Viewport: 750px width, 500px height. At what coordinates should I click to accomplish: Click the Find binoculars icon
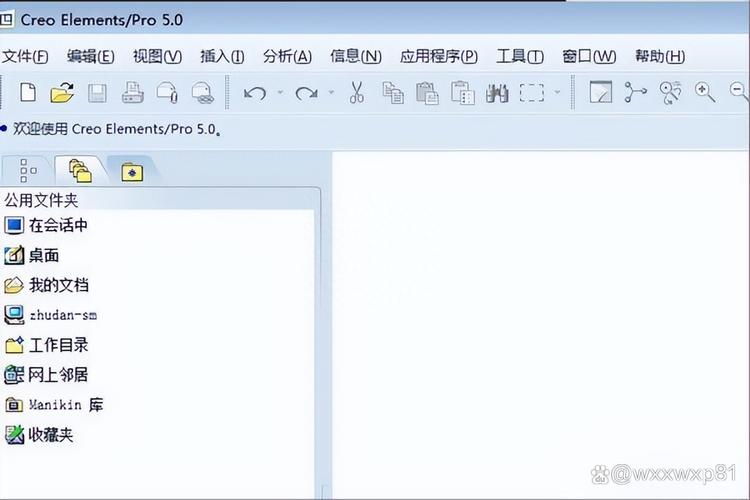click(x=497, y=93)
